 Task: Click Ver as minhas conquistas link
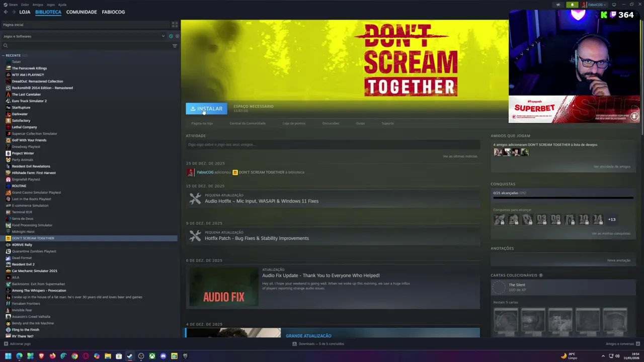(x=611, y=233)
